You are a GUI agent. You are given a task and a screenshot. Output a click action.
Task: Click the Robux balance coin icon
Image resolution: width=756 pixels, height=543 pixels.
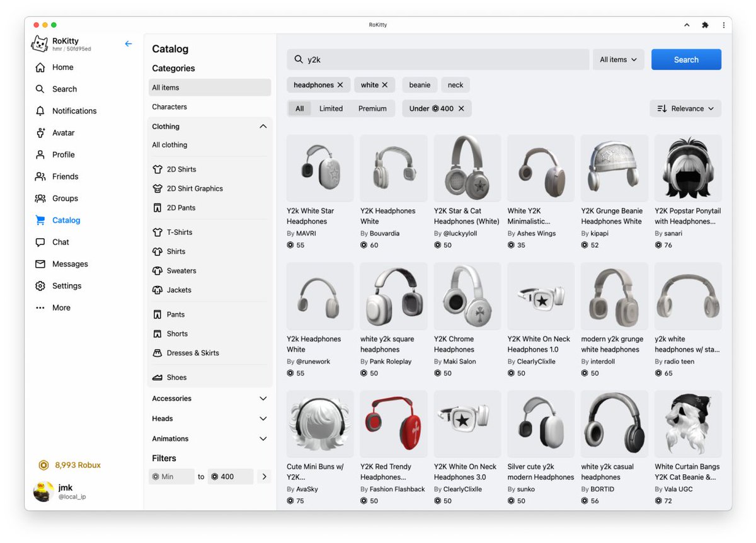click(x=43, y=466)
